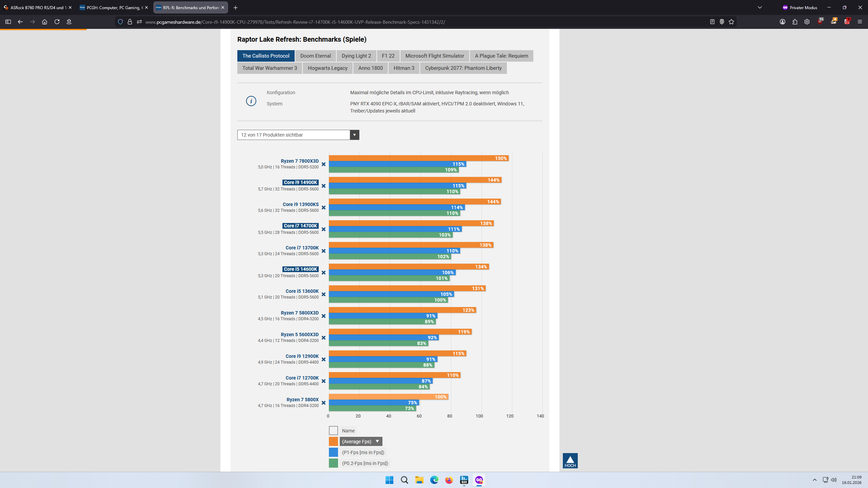Open the info icon beside Konfiguration
Viewport: 868px width, 488px height.
251,101
